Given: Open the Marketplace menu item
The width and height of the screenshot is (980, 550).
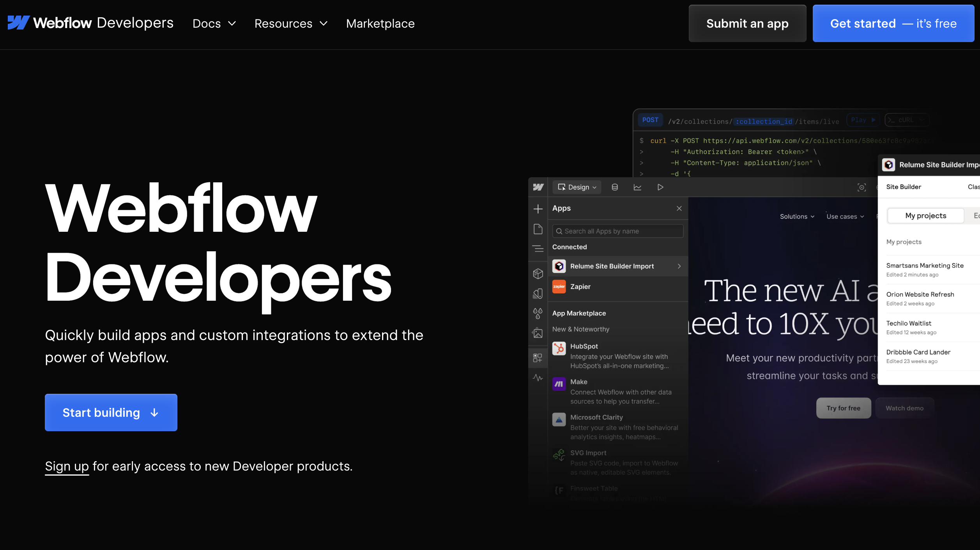Looking at the screenshot, I should pos(380,24).
